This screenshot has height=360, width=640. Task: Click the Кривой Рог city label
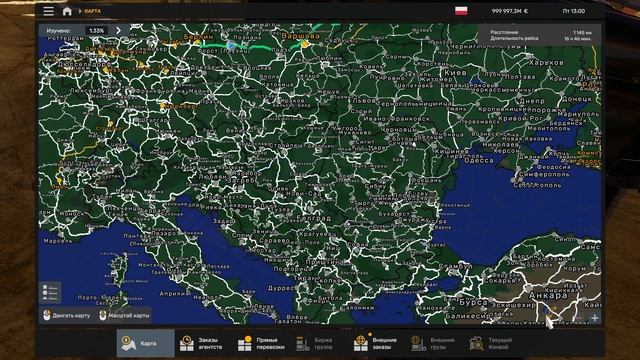coord(519,118)
